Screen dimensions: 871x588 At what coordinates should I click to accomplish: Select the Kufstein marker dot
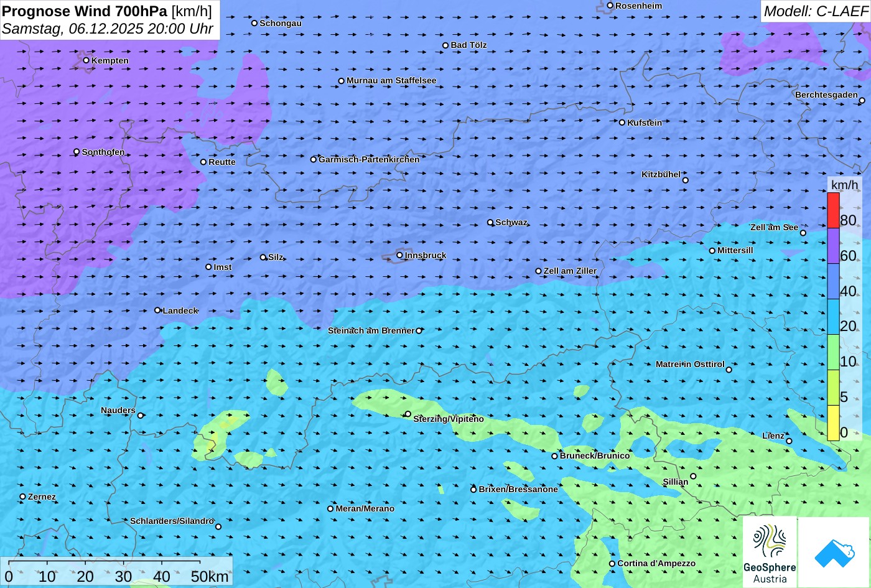622,122
